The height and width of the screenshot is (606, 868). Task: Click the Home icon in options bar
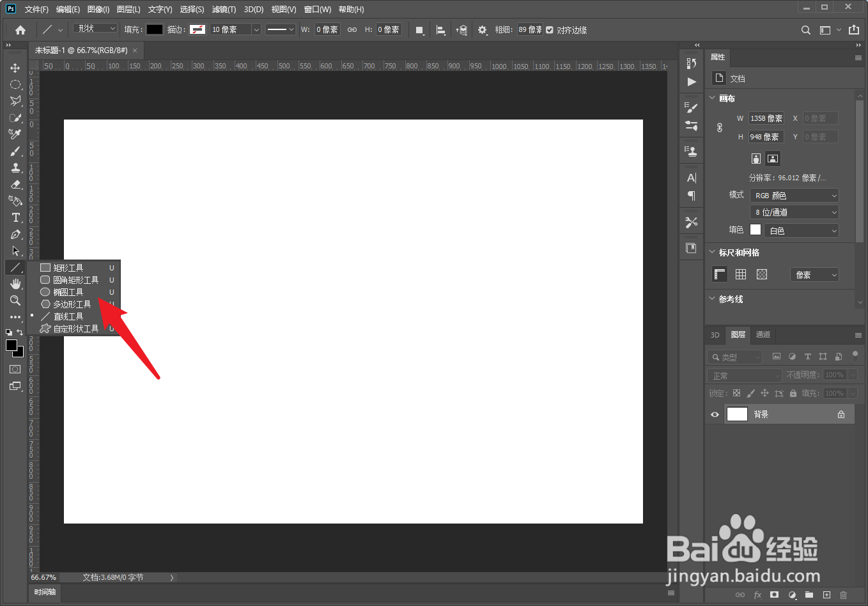[20, 30]
